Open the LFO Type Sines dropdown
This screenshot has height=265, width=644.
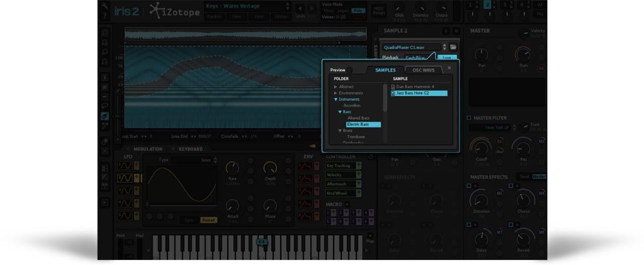pos(194,160)
